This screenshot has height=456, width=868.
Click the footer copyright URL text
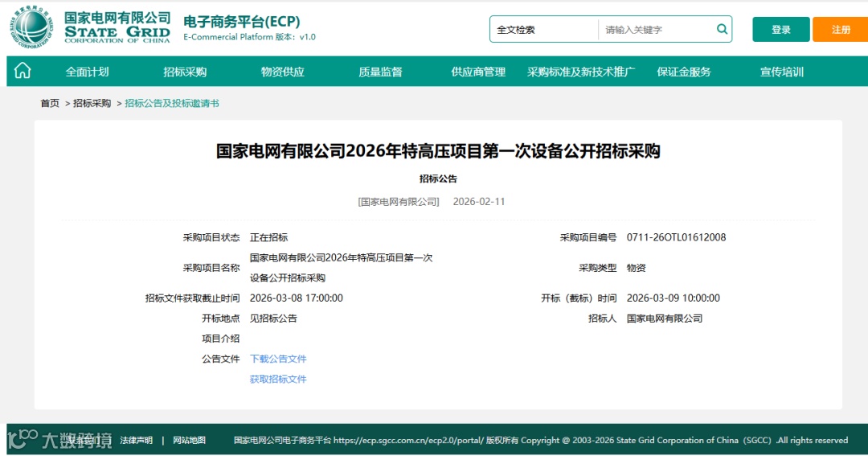pos(408,440)
